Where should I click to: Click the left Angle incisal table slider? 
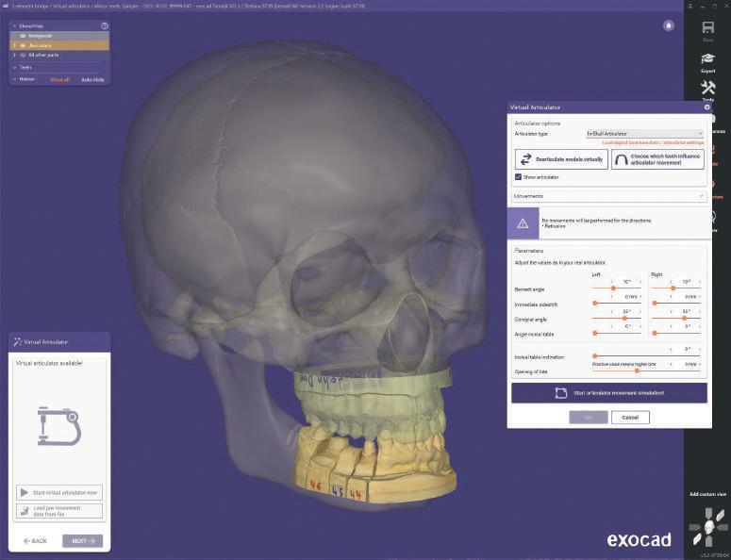pyautogui.click(x=616, y=333)
